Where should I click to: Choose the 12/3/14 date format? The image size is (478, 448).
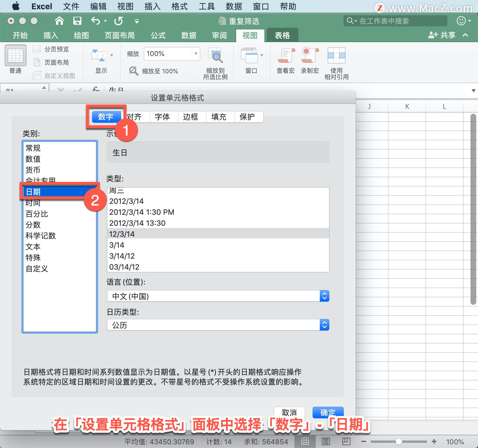218,234
